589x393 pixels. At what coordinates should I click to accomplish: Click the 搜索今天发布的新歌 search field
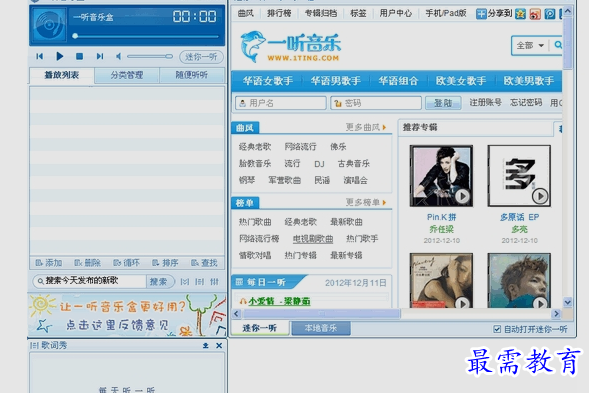(90, 281)
